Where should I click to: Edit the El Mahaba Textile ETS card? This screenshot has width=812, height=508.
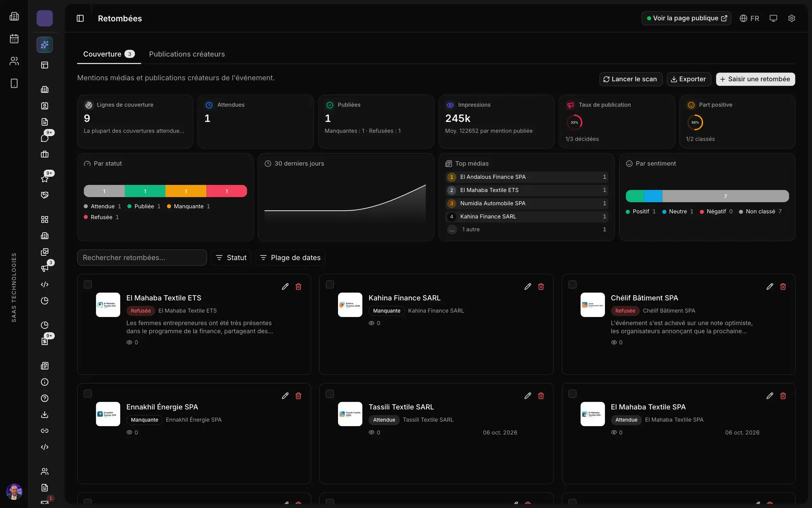285,287
